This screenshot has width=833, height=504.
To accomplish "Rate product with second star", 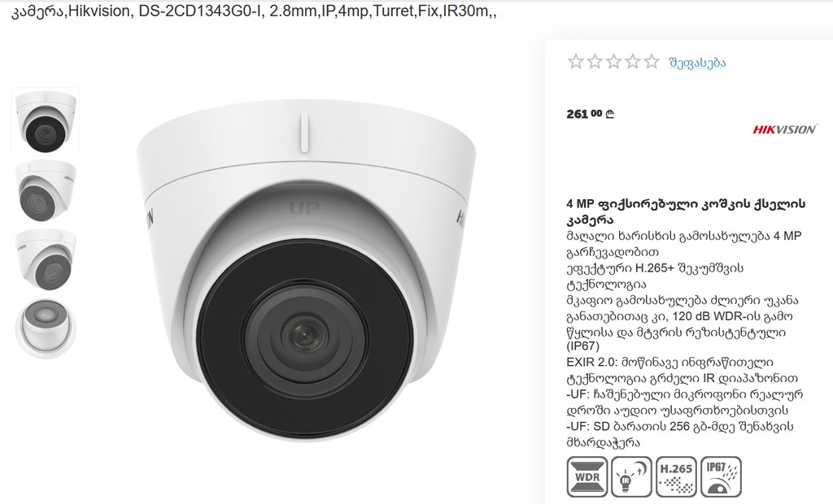I will tap(595, 62).
